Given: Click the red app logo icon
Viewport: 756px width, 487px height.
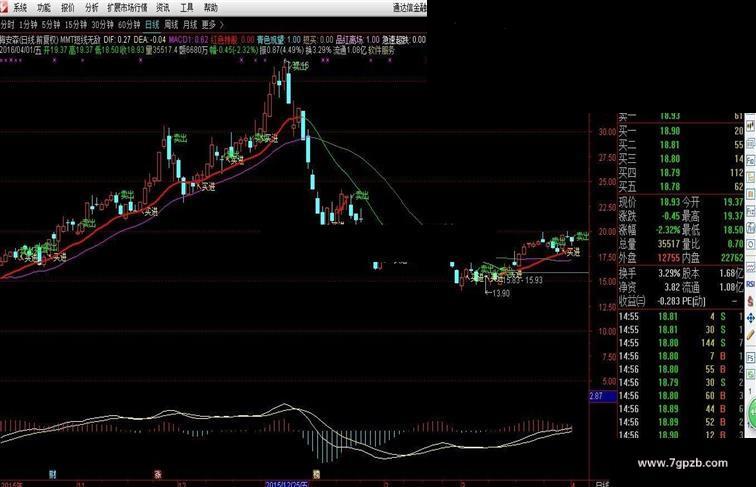Looking at the screenshot, I should (4, 7).
